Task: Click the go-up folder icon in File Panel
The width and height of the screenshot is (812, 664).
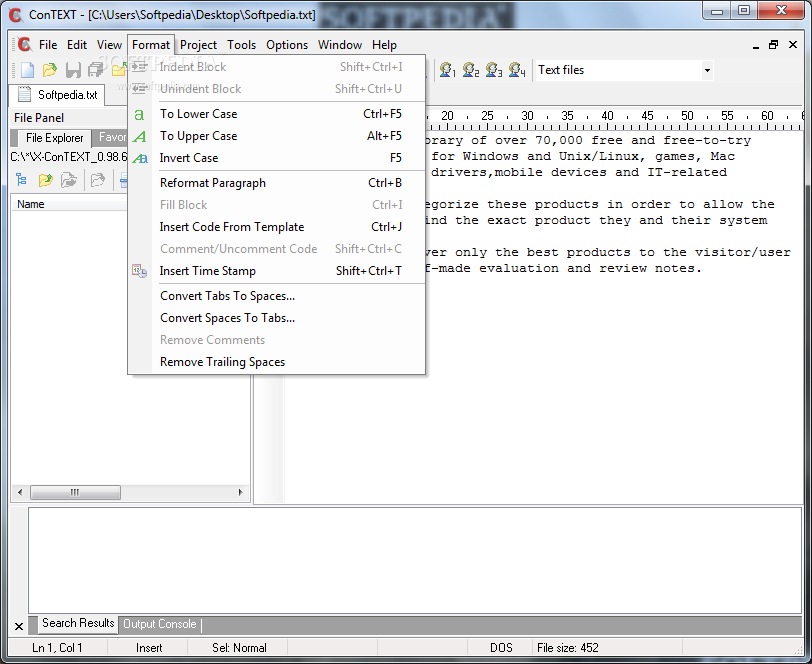Action: click(x=46, y=180)
